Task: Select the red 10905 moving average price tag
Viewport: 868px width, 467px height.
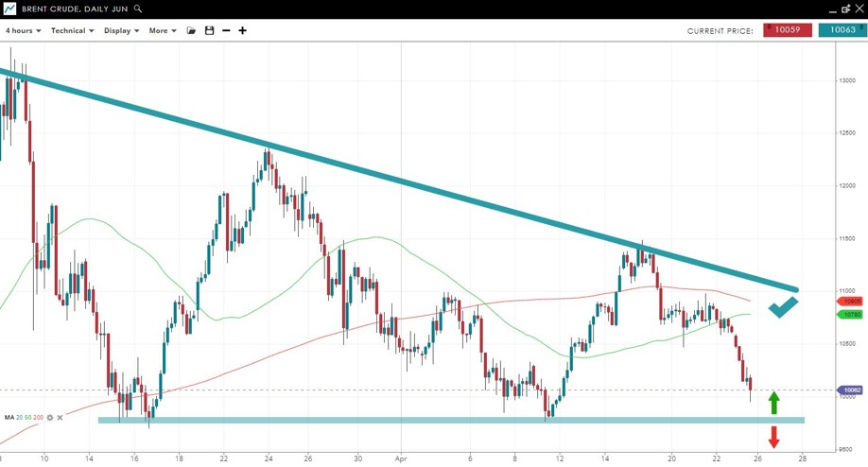Action: (x=851, y=301)
